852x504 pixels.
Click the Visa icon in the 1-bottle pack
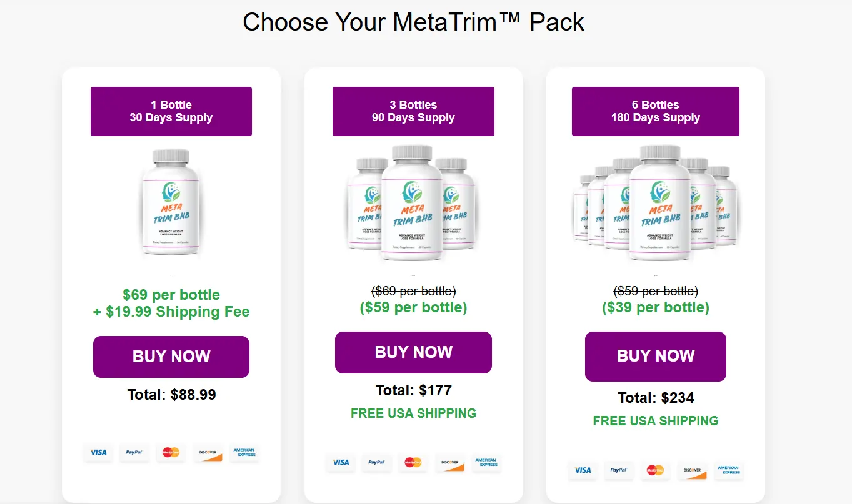[98, 453]
